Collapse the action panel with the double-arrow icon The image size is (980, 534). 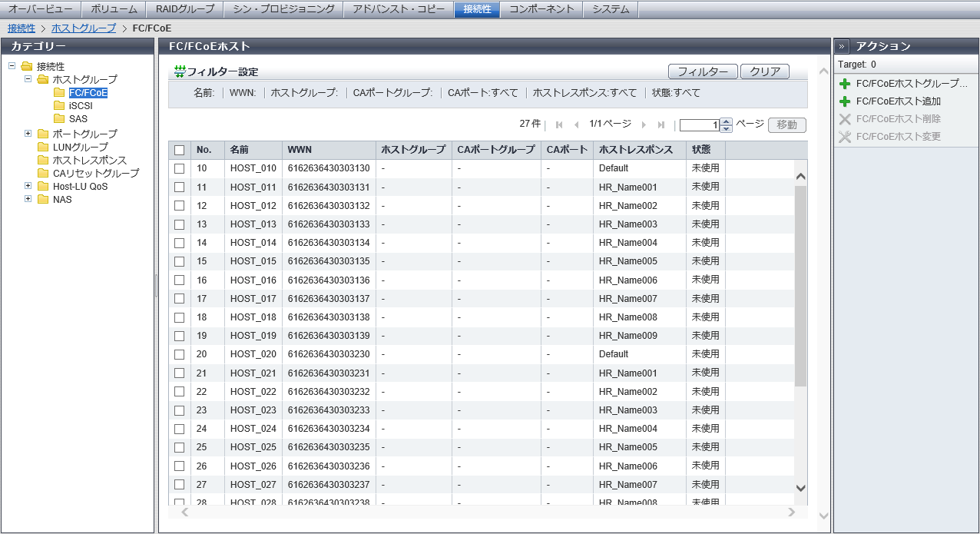[842, 46]
